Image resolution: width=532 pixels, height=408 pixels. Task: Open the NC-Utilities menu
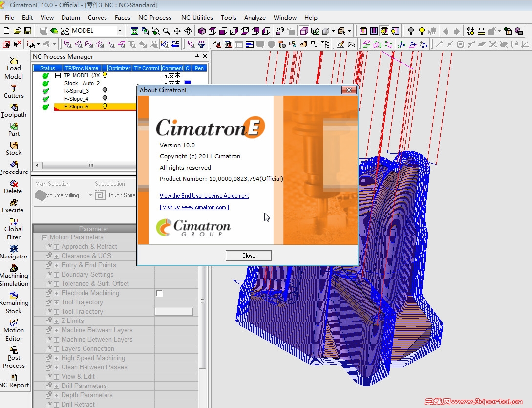click(x=197, y=17)
